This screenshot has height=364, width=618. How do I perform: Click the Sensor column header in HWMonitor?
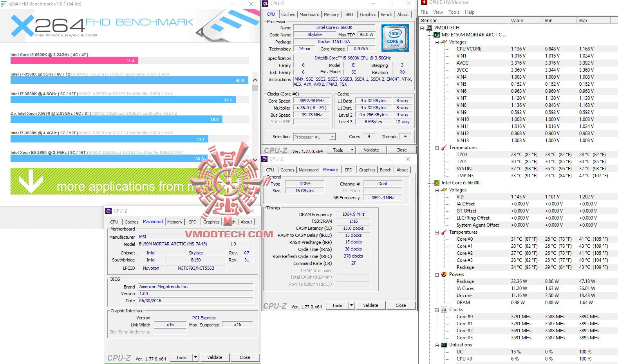pos(463,20)
